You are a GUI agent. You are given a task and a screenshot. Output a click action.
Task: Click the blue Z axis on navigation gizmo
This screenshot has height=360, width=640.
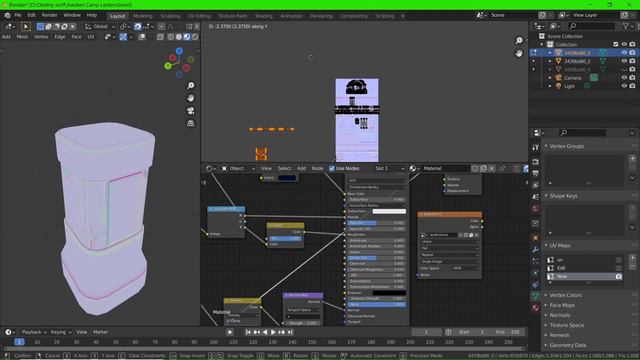(179, 51)
